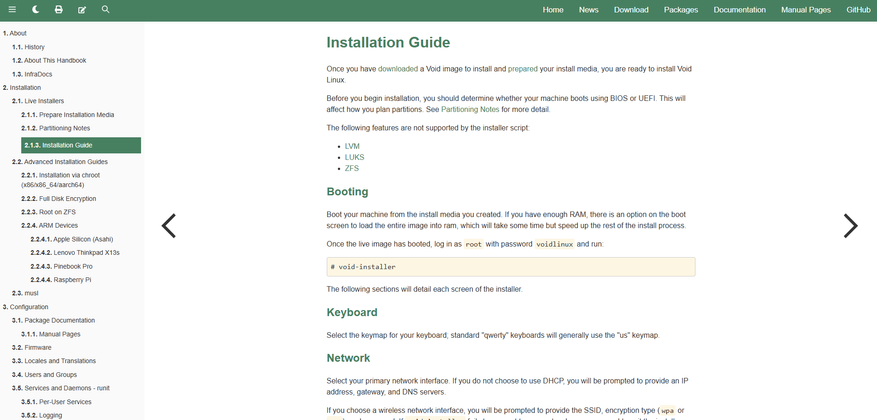
Task: Navigate to Manual Pages in the top bar
Action: point(806,9)
